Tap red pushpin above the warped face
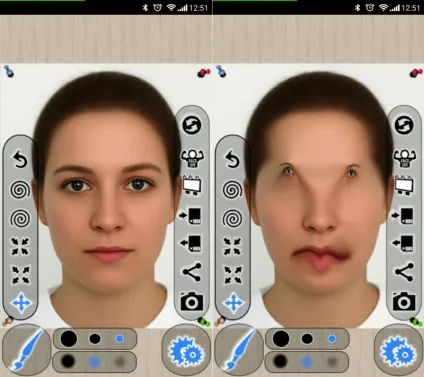424x377 pixels. [x=416, y=73]
